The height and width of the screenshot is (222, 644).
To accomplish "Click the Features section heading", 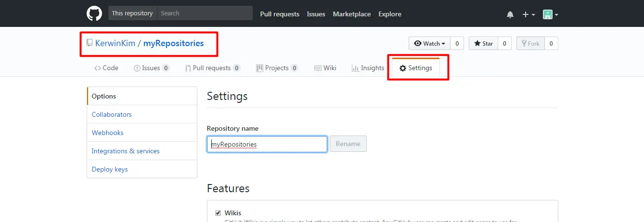I will point(228,188).
